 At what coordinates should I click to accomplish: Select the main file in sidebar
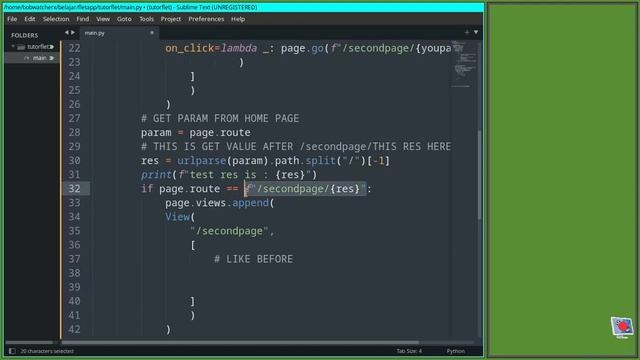pyautogui.click(x=32, y=58)
